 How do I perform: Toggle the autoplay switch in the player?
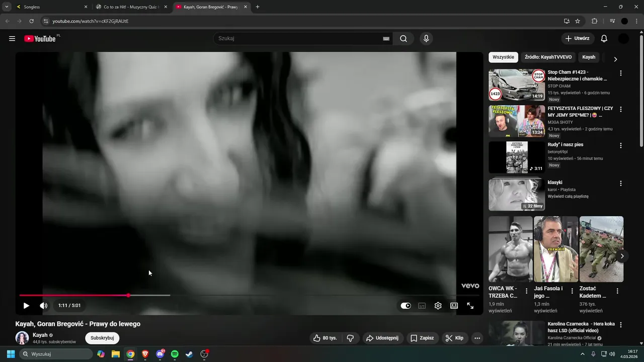coord(406,306)
